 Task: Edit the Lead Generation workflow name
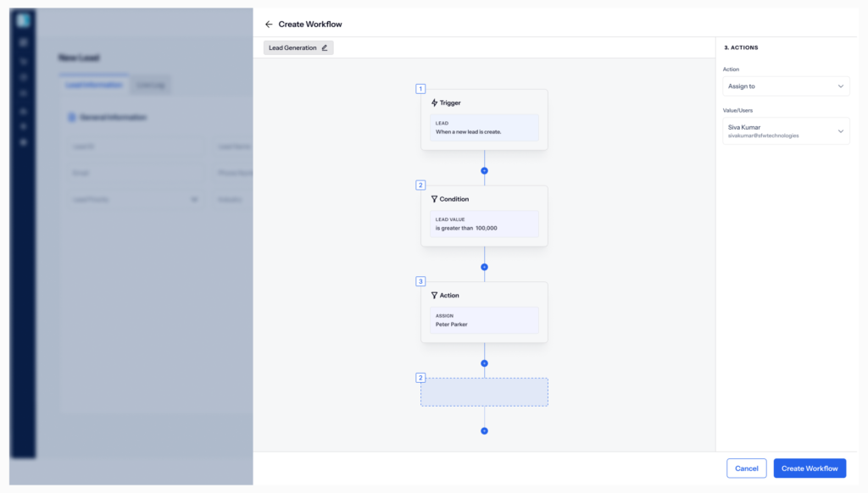pyautogui.click(x=325, y=48)
